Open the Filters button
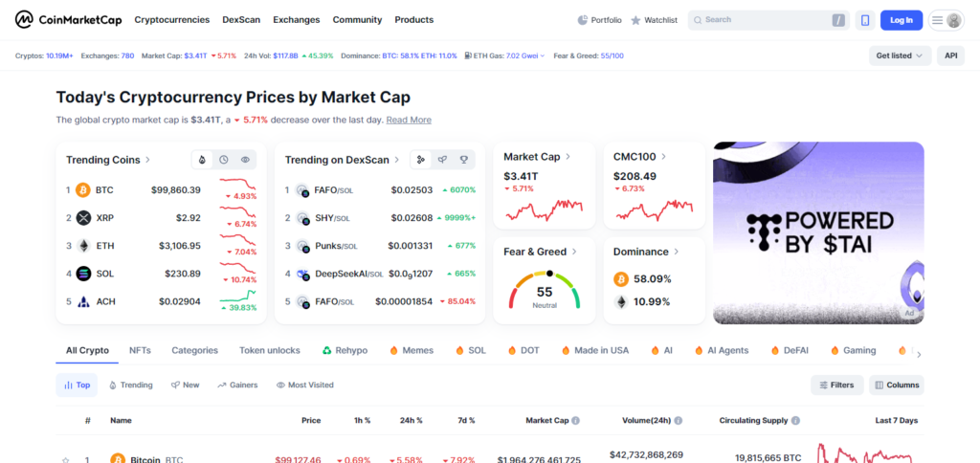This screenshot has width=980, height=463. point(836,385)
